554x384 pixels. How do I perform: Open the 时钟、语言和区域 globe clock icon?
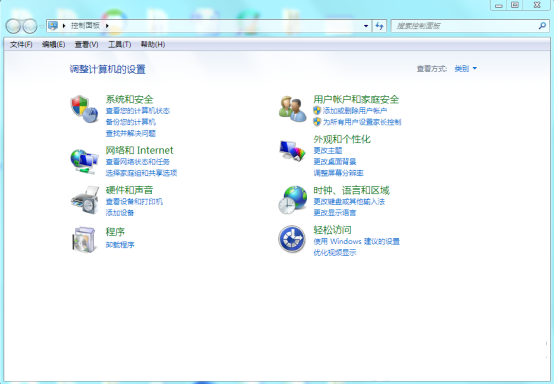pos(292,200)
